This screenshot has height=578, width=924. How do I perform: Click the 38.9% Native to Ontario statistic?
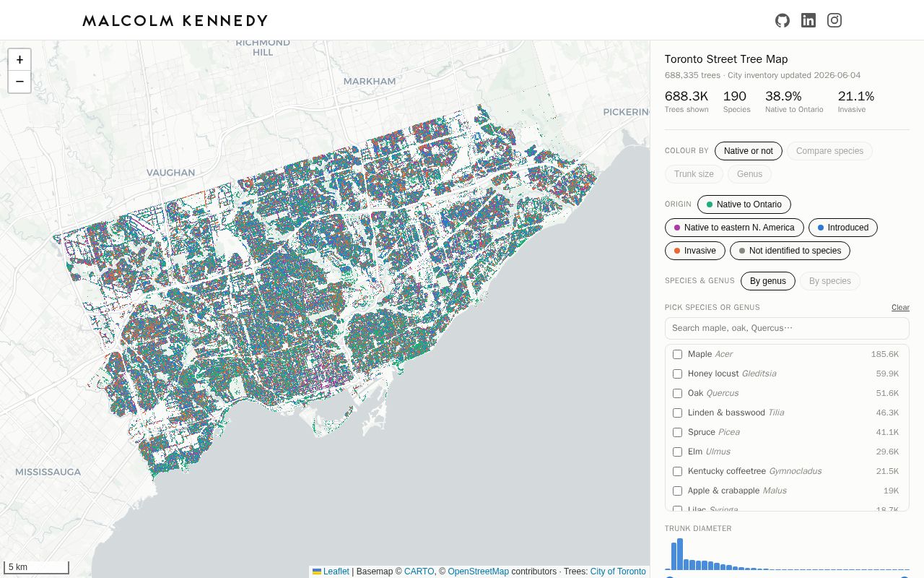794,101
